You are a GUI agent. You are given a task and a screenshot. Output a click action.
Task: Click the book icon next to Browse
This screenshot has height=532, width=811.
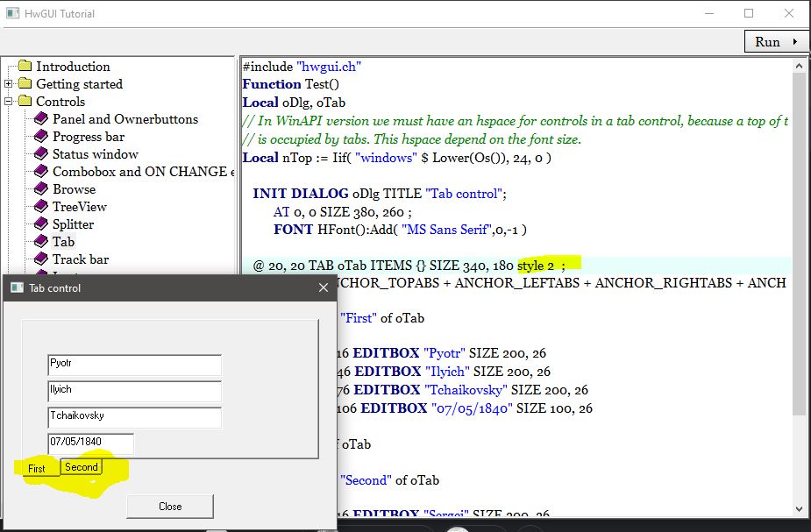pos(41,189)
